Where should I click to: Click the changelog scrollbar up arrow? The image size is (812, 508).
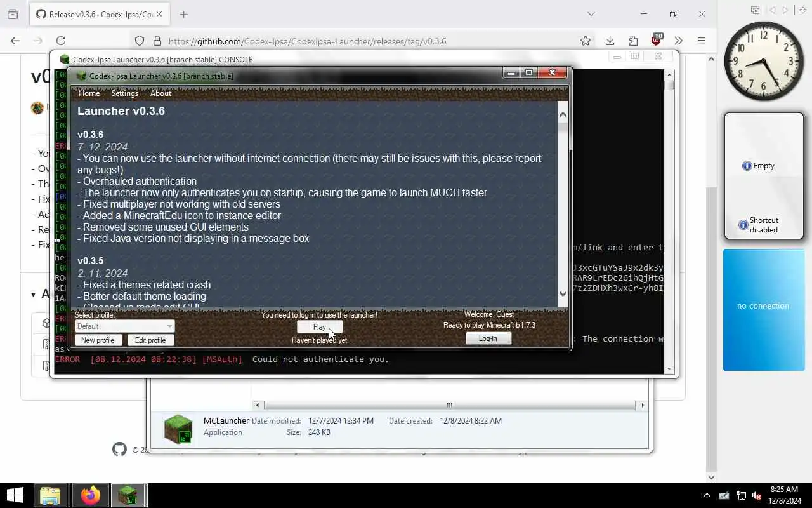563,114
